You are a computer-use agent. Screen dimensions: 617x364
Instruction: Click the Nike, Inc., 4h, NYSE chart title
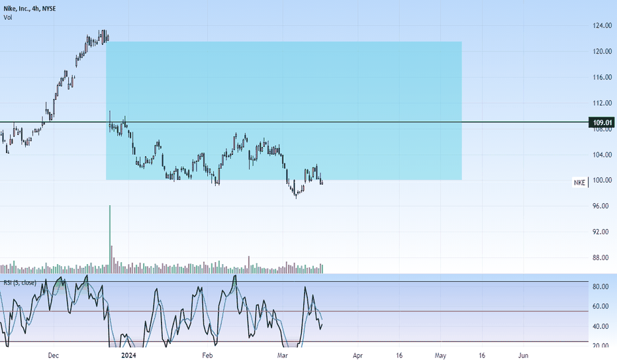(x=30, y=9)
